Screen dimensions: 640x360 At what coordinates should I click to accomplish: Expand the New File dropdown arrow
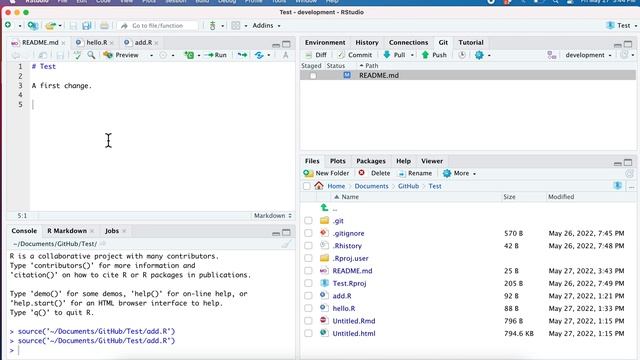pos(19,26)
